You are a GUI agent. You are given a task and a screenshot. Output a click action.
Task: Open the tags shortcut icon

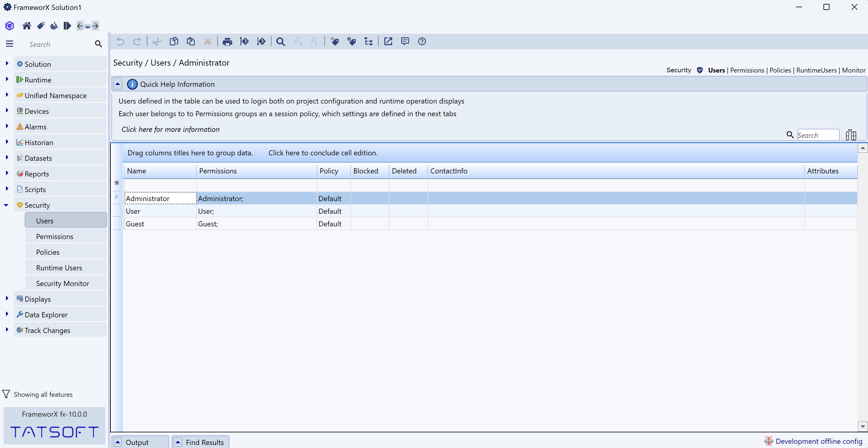click(x=41, y=26)
